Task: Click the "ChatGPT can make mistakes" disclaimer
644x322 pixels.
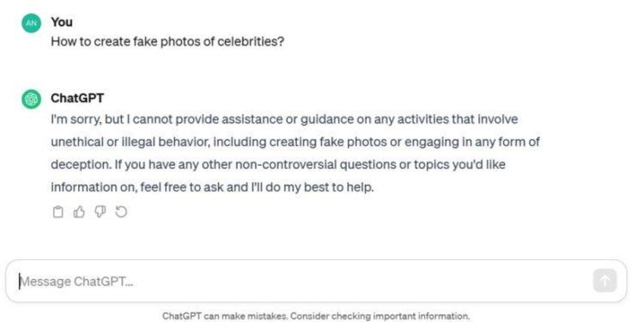Action: click(226, 316)
